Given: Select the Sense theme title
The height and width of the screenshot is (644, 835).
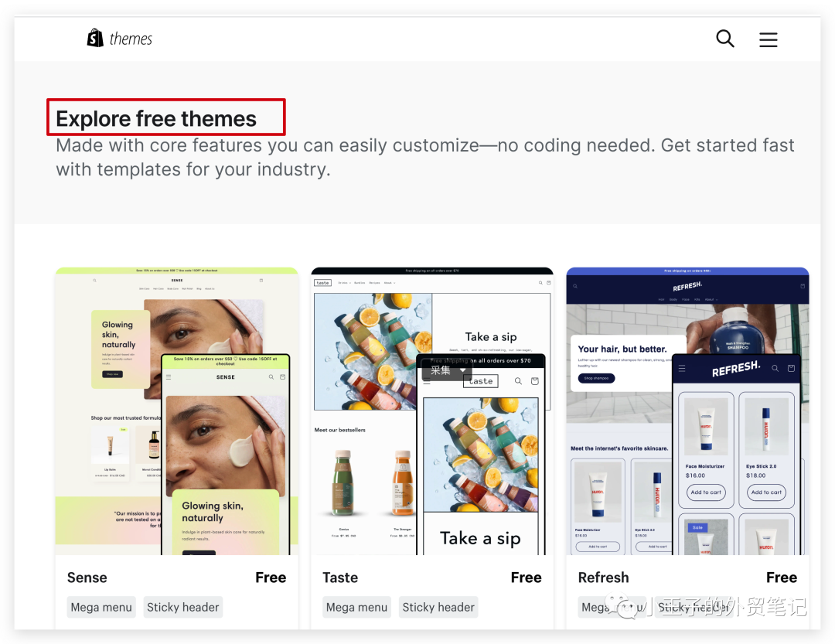Looking at the screenshot, I should (x=87, y=578).
